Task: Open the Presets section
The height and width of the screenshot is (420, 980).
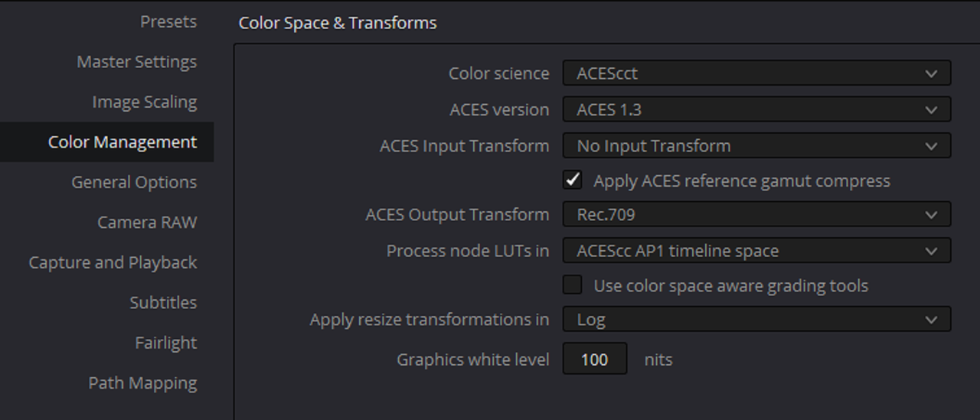Action: click(168, 22)
